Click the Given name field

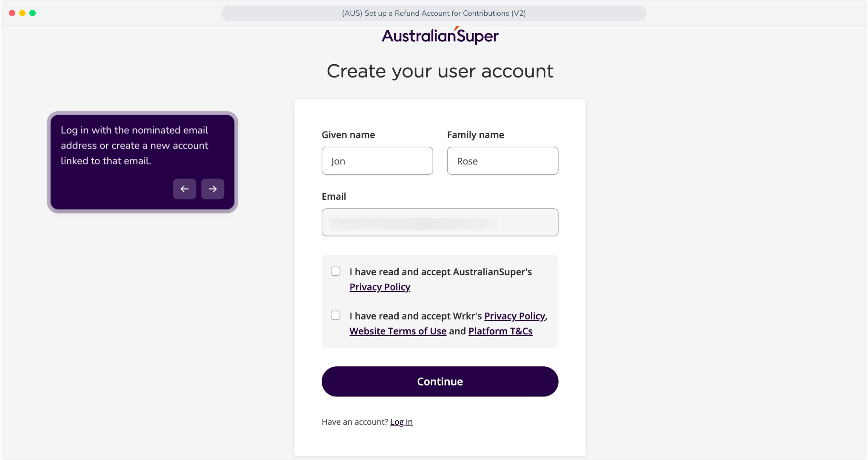(x=377, y=161)
